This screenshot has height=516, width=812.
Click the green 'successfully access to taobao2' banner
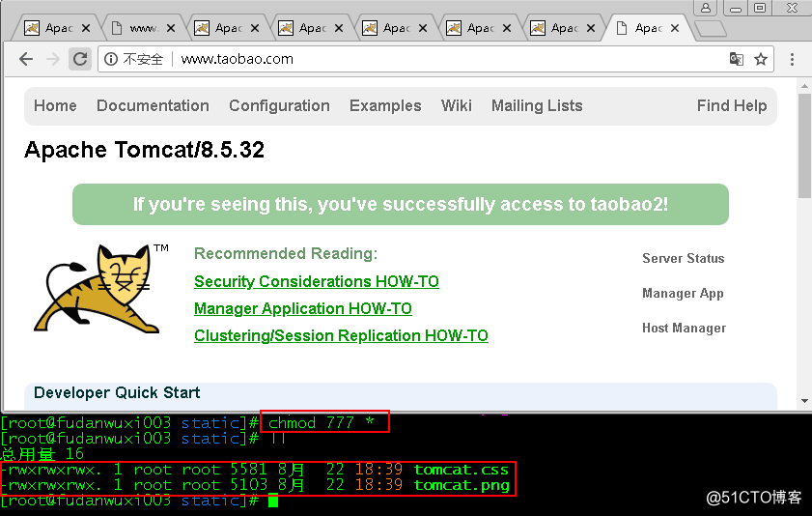coord(401,204)
